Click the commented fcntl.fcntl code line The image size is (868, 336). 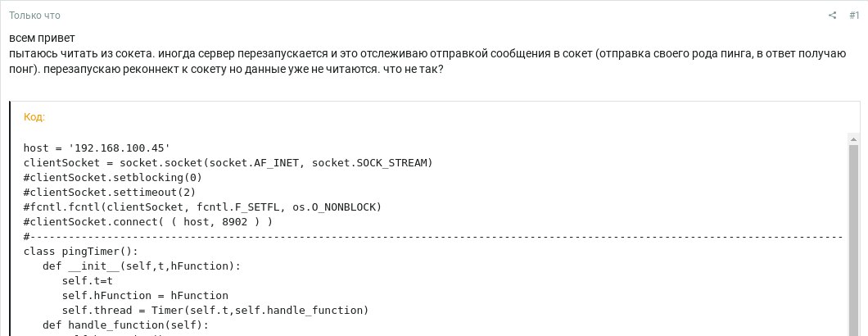tap(202, 207)
